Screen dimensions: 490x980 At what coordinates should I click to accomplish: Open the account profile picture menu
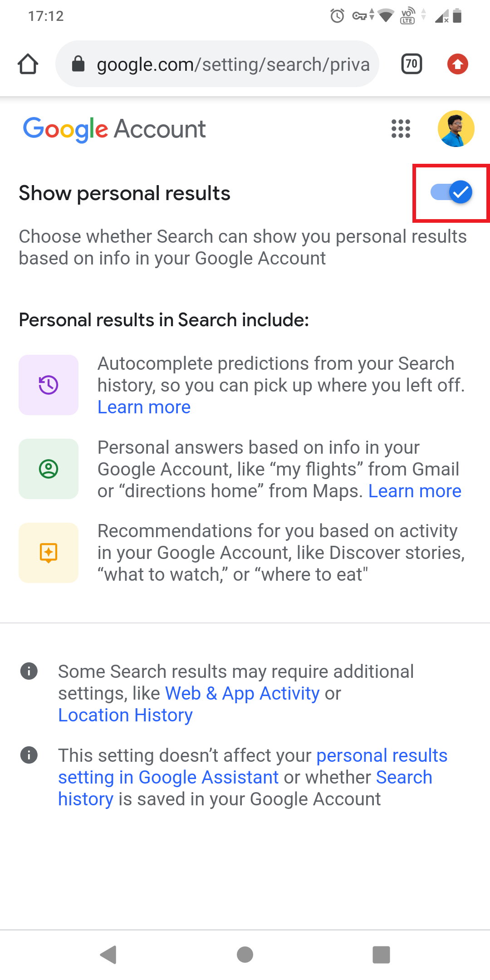point(456,129)
